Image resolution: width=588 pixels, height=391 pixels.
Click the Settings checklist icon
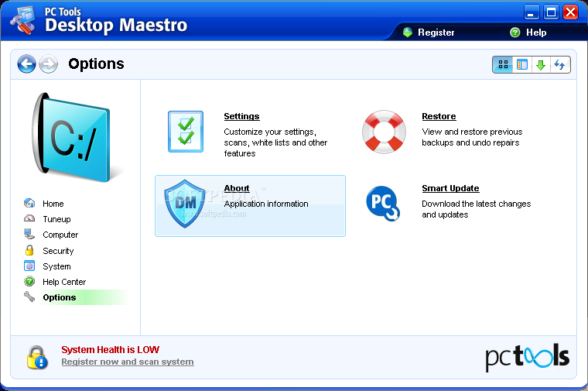click(x=186, y=132)
